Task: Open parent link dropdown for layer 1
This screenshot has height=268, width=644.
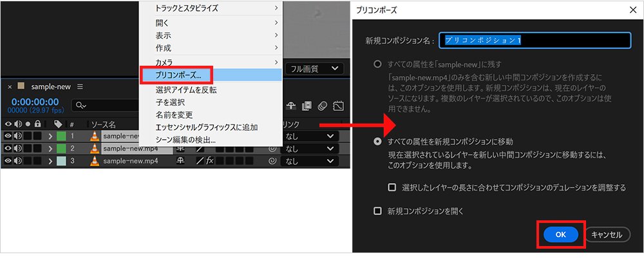Action: click(310, 136)
